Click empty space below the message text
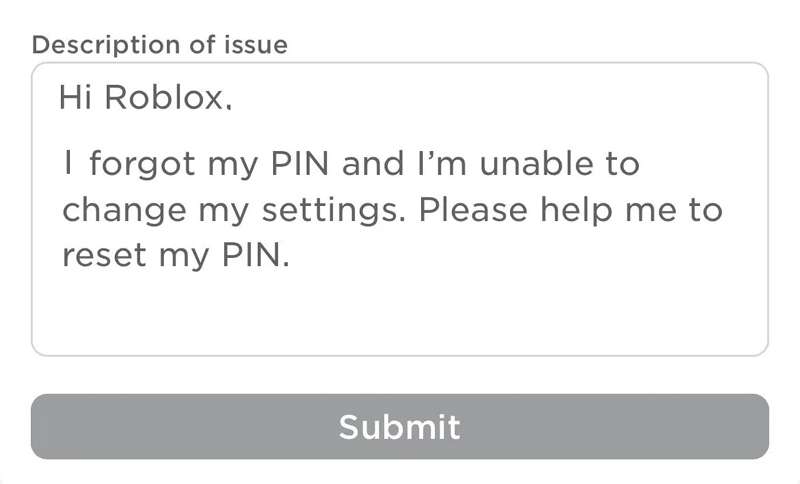The height and width of the screenshot is (484, 800). click(400, 315)
